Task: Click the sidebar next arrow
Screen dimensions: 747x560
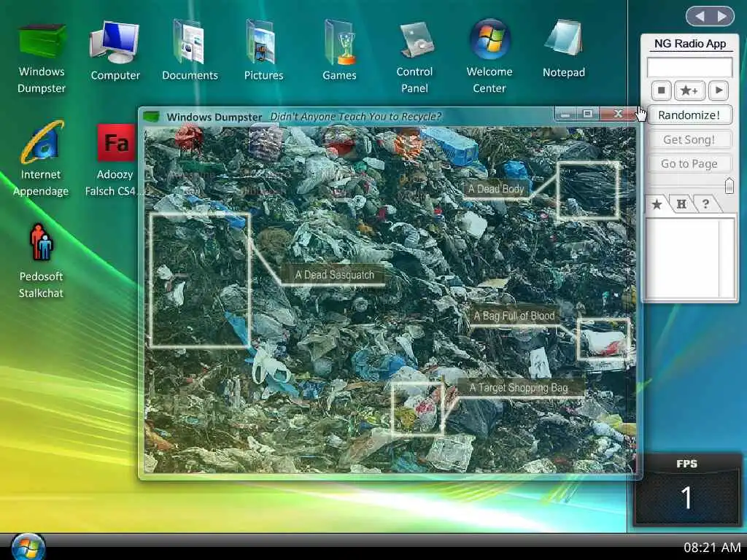Action: click(x=722, y=17)
